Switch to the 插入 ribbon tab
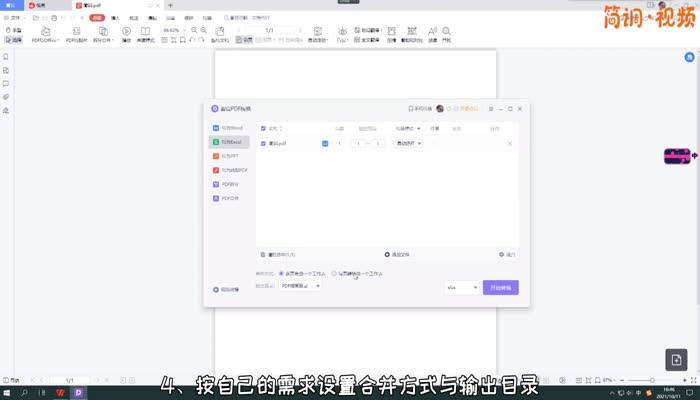Image resolution: width=700 pixels, height=400 pixels. [116, 18]
